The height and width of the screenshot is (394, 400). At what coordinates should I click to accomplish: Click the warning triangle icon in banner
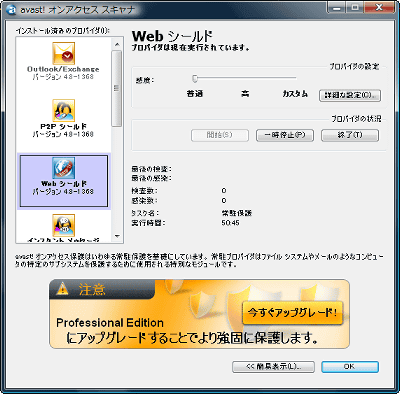62,289
